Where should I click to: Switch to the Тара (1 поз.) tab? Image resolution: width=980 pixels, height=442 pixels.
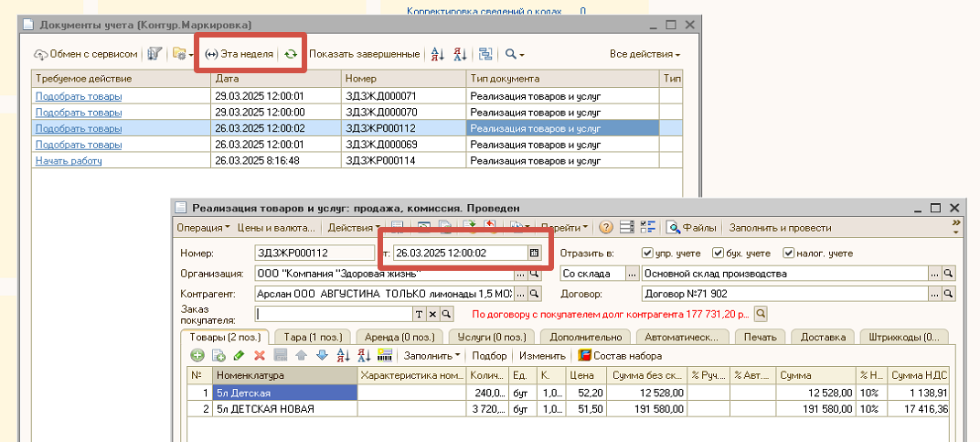pyautogui.click(x=311, y=337)
